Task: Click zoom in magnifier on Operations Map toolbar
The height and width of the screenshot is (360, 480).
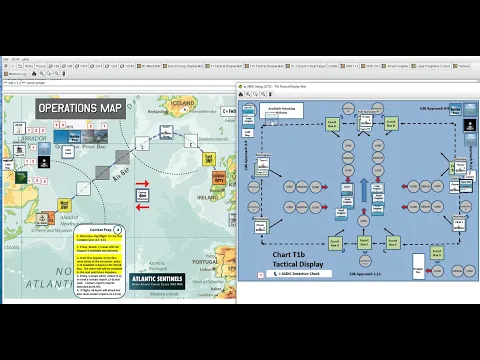Action: pyautogui.click(x=42, y=73)
